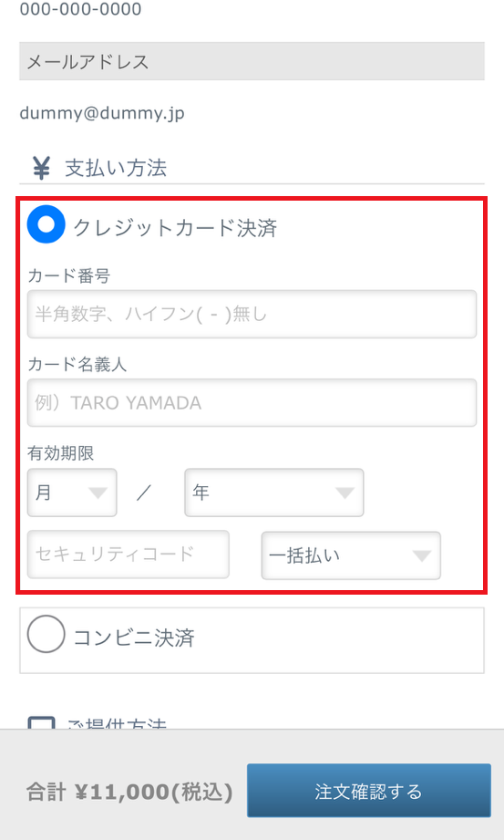Click the クレジットカード決済 label text
Image resolution: width=504 pixels, height=840 pixels.
175,228
